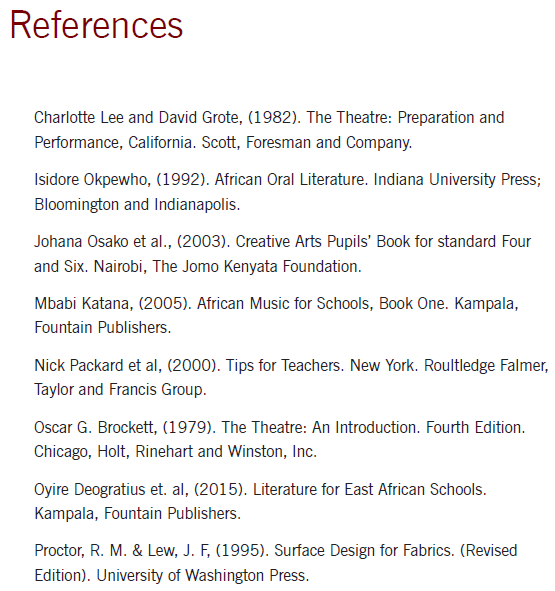Screen dimensions: 555x591
Task: Click 'University of Washington Press' text
Action: coord(201,576)
